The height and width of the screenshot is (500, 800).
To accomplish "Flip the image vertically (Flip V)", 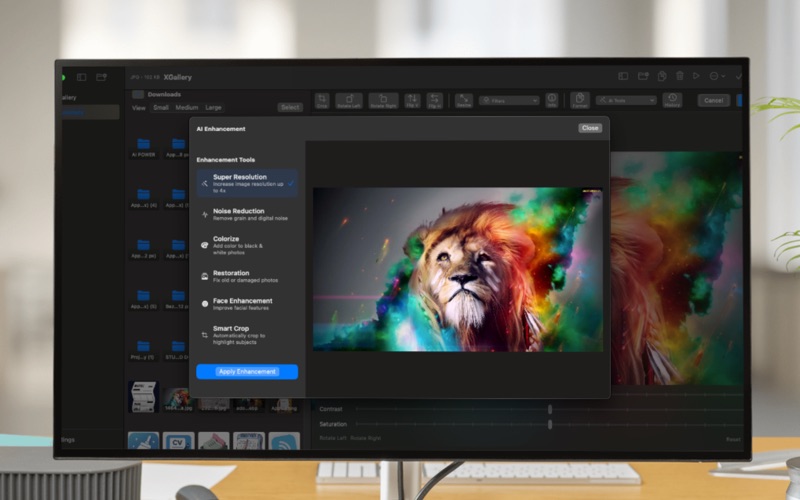I will [x=412, y=101].
